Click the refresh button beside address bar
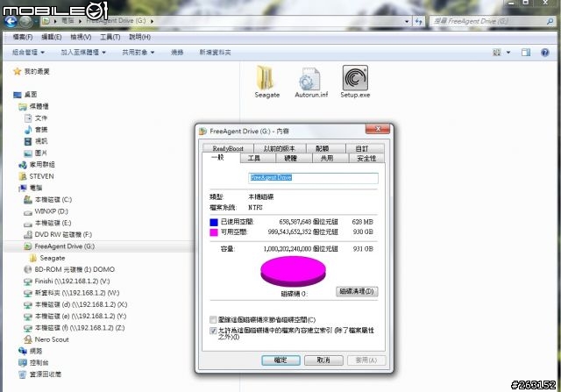The height and width of the screenshot is (392, 561). pos(419,21)
